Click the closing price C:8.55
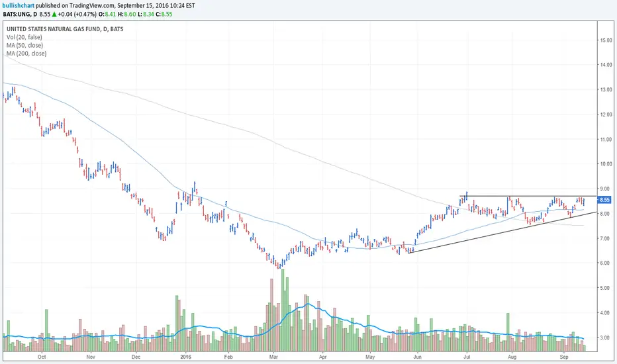This screenshot has width=617, height=364. 164,14
